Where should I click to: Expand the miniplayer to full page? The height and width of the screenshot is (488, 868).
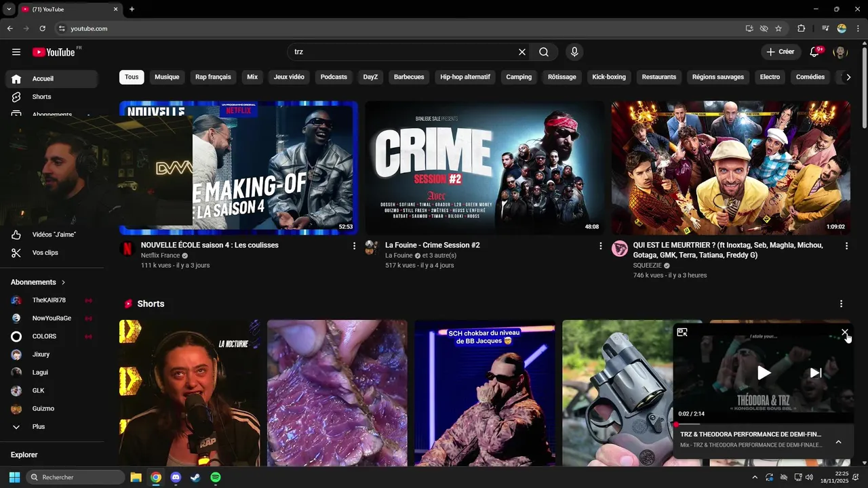point(682,332)
